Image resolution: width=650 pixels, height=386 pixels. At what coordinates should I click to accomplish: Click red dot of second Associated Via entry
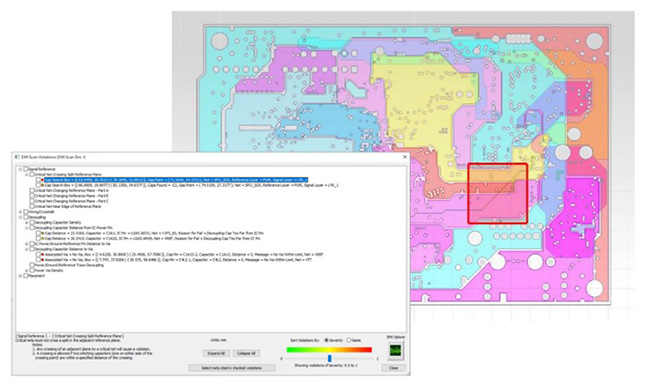42,260
